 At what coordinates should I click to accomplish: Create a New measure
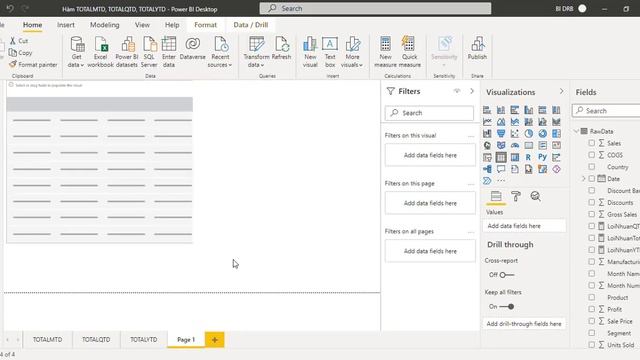coord(385,52)
